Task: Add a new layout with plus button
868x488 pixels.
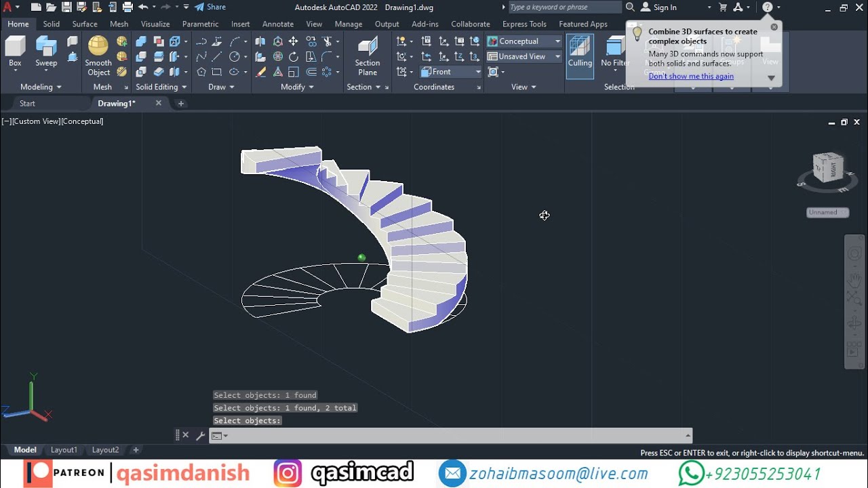Action: [136, 450]
